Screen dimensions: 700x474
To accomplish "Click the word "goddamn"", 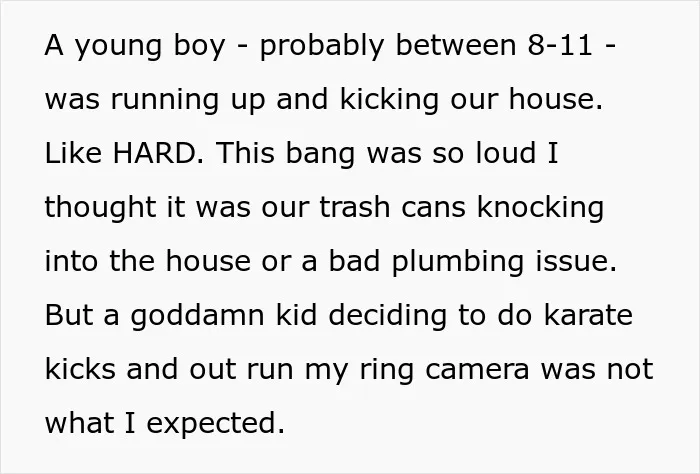I will [x=197, y=316].
